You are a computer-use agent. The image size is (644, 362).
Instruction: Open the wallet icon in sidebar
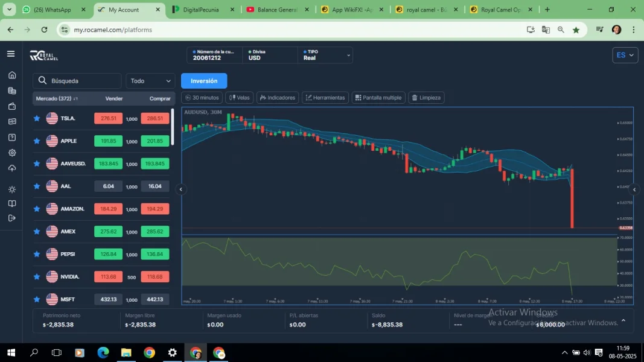(x=12, y=106)
